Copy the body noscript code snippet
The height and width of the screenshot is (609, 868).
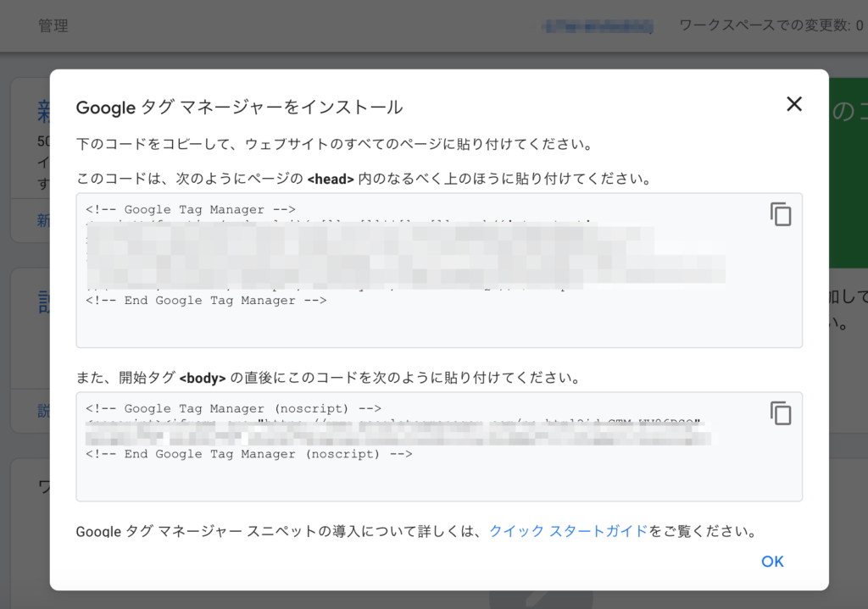(780, 413)
